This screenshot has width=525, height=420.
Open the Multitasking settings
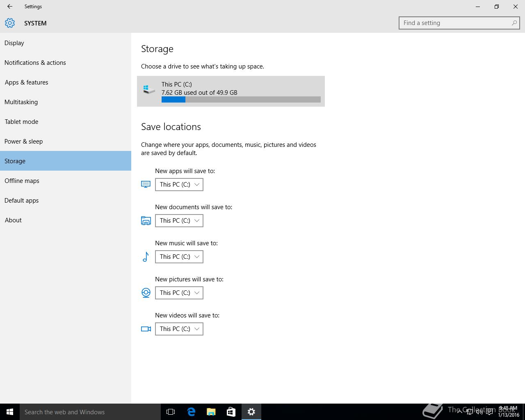pyautogui.click(x=66, y=102)
